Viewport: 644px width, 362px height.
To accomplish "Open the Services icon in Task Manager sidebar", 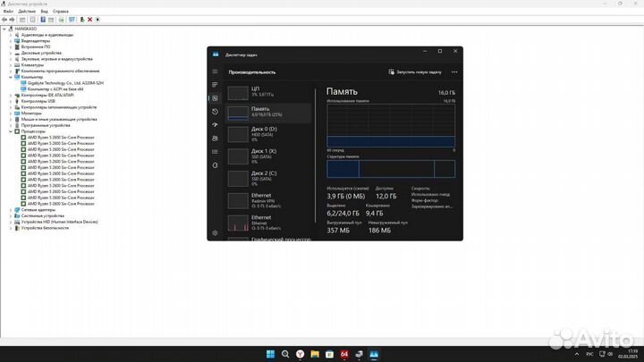I will (x=215, y=165).
